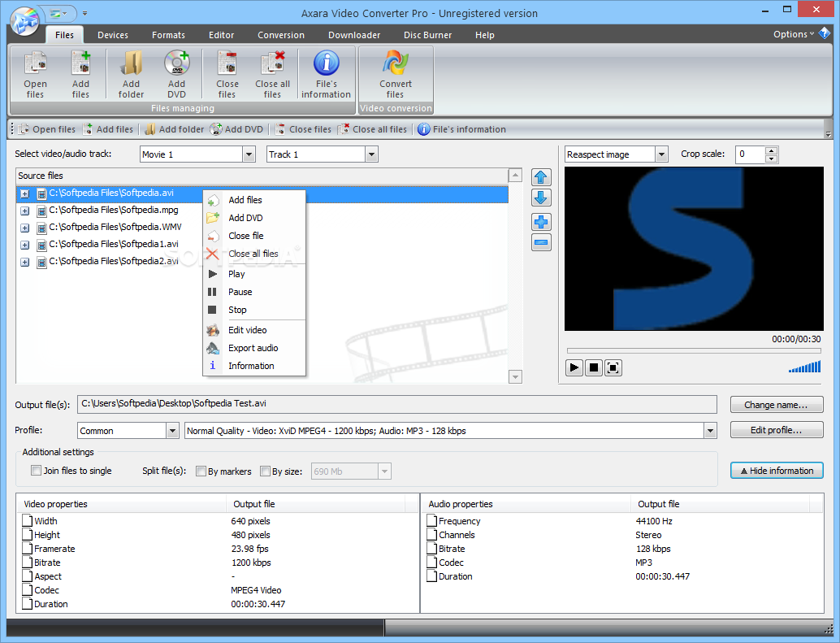Click Add files in the quick toolbar
This screenshot has width=840, height=643.
108,129
